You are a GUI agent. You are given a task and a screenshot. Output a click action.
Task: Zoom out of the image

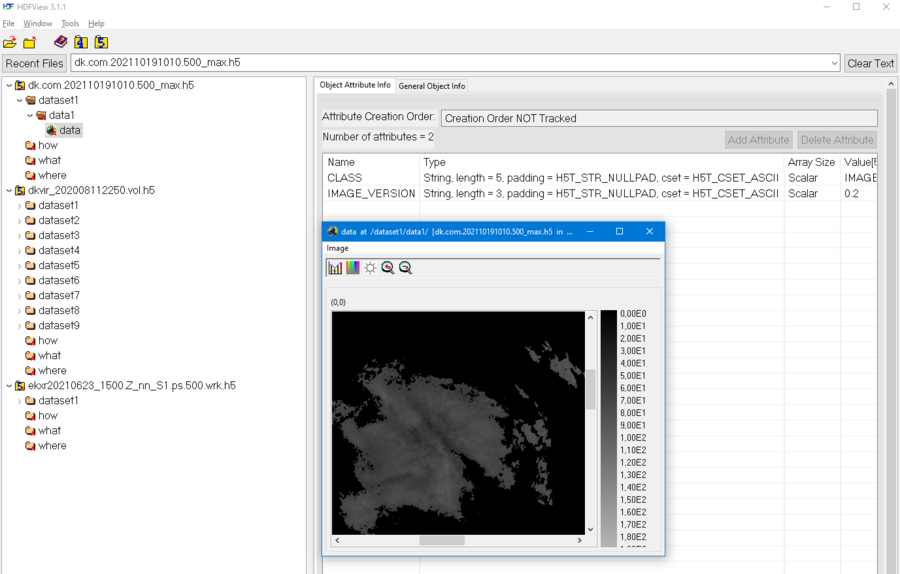(405, 268)
